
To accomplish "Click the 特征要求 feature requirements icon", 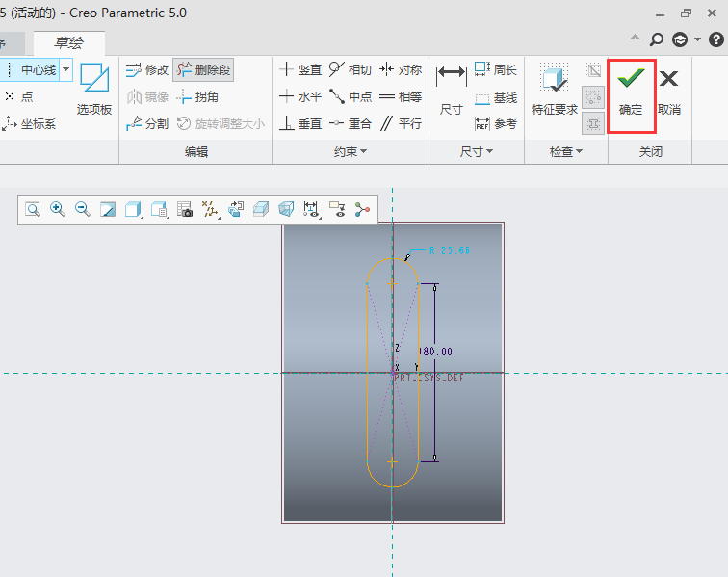I will [555, 90].
